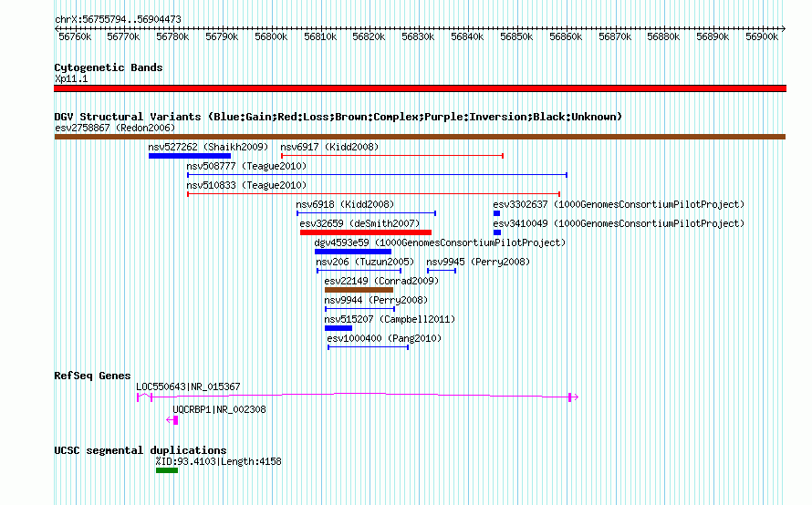Image resolution: width=812 pixels, height=505 pixels.
Task: Click the esv3302637 small blue marker
Action: 496,213
